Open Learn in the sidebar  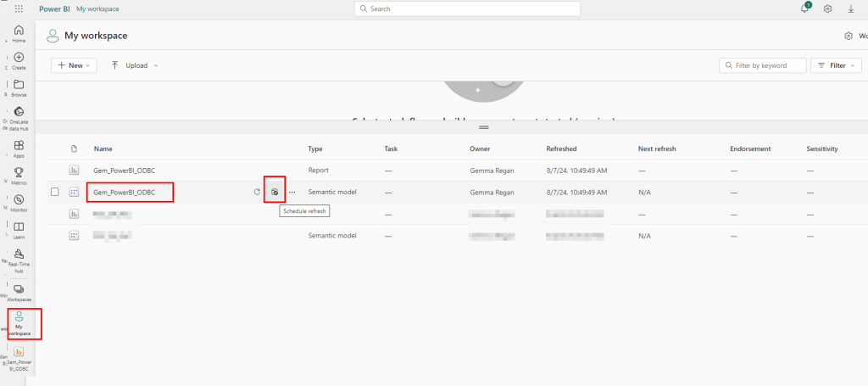click(x=19, y=231)
